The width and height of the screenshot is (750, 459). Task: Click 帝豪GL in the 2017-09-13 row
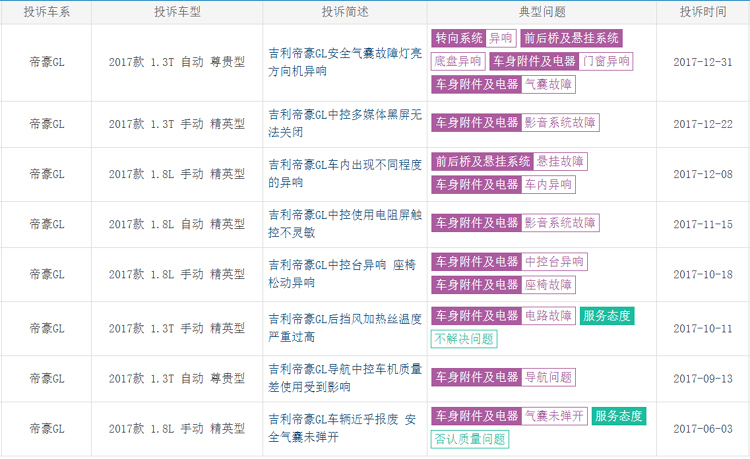47,379
